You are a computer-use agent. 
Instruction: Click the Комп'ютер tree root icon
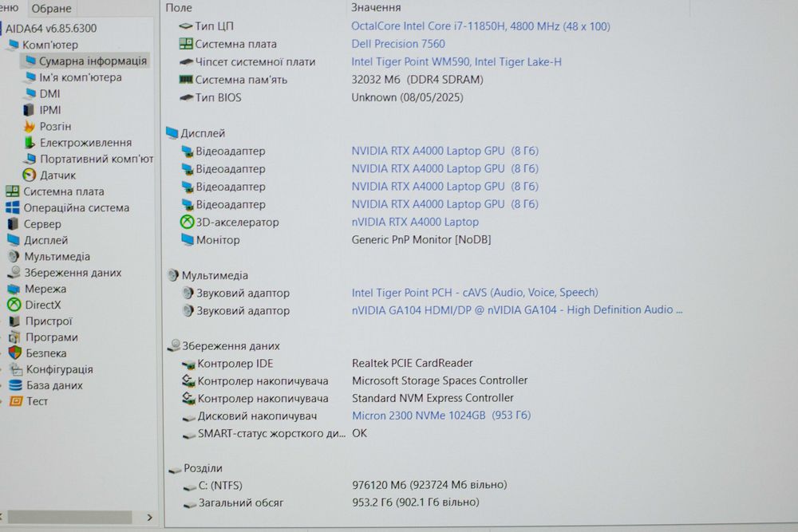coord(12,44)
